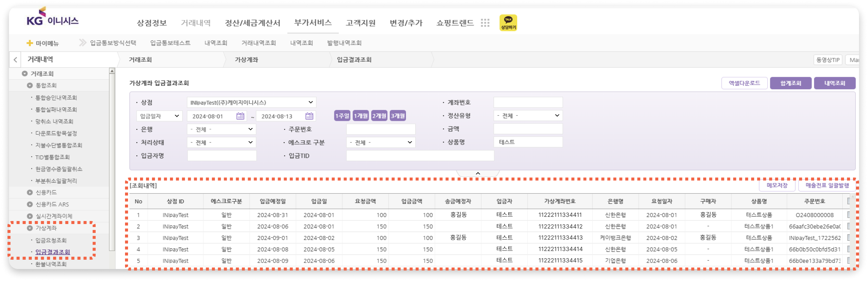Click the 계좌번호 input field
The width and height of the screenshot is (868, 281).
[528, 102]
